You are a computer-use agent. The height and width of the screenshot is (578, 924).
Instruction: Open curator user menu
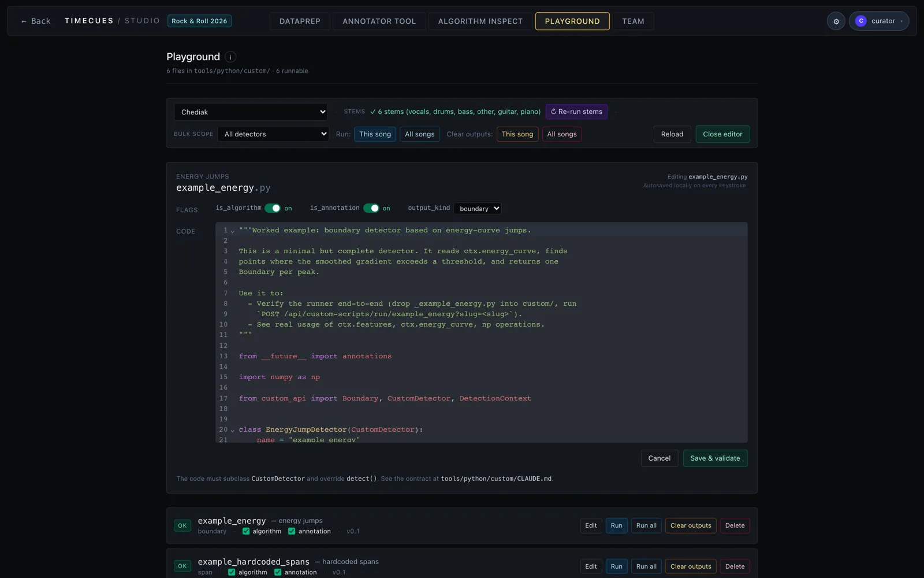pyautogui.click(x=878, y=21)
